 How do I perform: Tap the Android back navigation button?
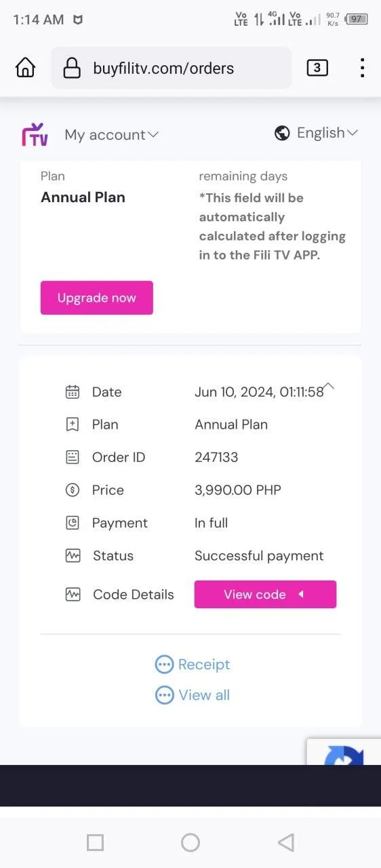tap(286, 842)
